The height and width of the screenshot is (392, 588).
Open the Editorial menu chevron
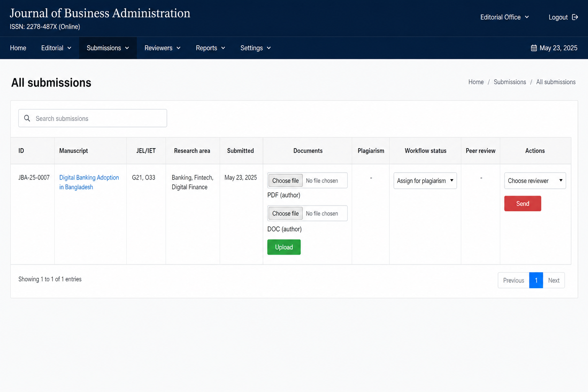click(x=69, y=48)
